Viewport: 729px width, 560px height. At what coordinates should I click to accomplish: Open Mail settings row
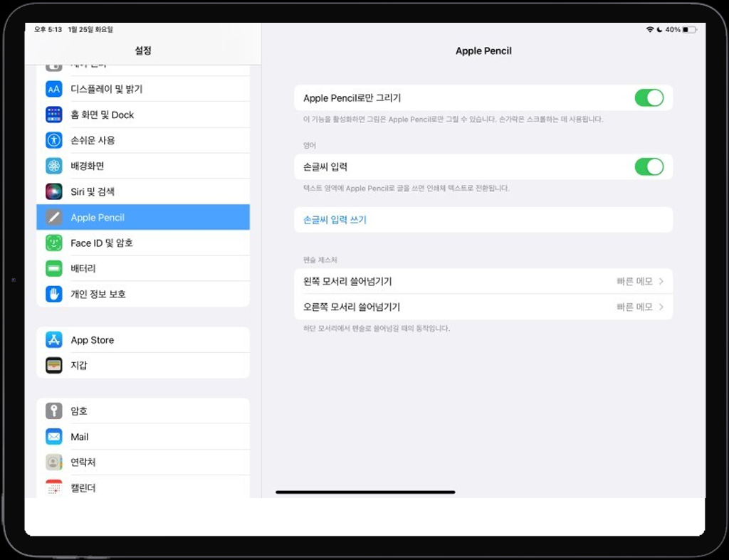coord(143,436)
